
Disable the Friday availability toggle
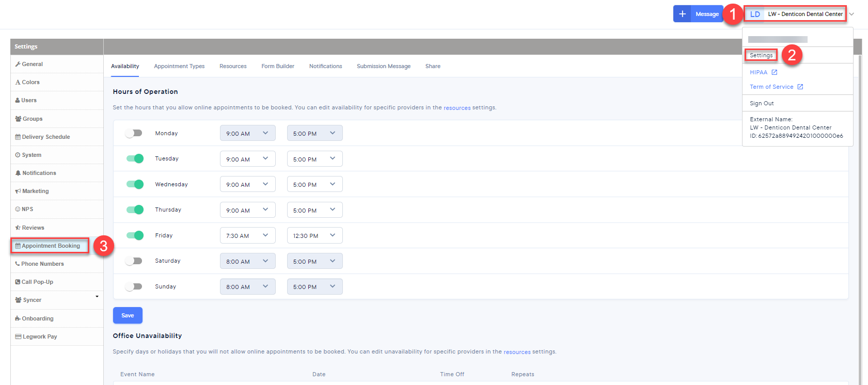(134, 235)
